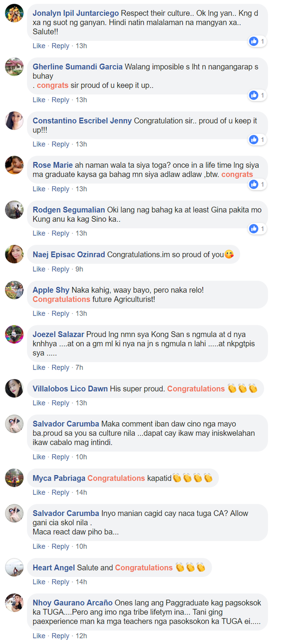This screenshot has height=644, width=283.
Task: Like Naej Episac Ozinrad's comment
Action: click(39, 269)
